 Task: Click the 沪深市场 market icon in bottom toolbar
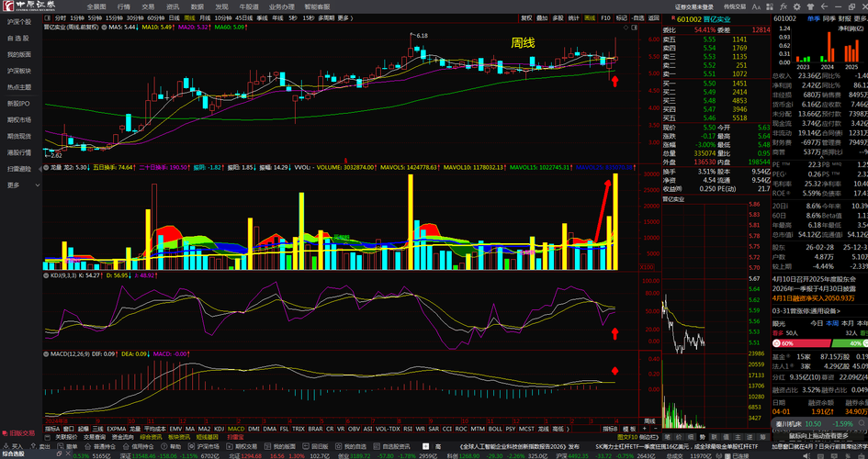point(191,445)
